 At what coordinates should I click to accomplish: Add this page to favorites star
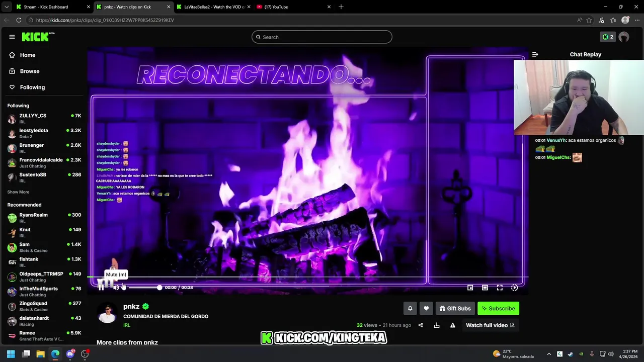click(589, 20)
